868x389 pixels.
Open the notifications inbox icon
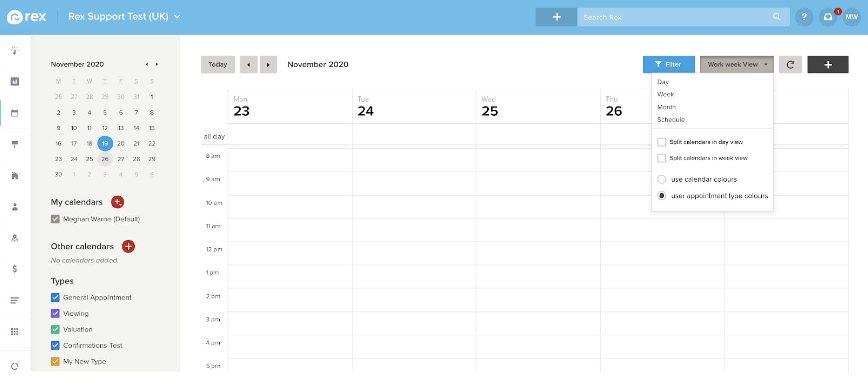click(828, 17)
